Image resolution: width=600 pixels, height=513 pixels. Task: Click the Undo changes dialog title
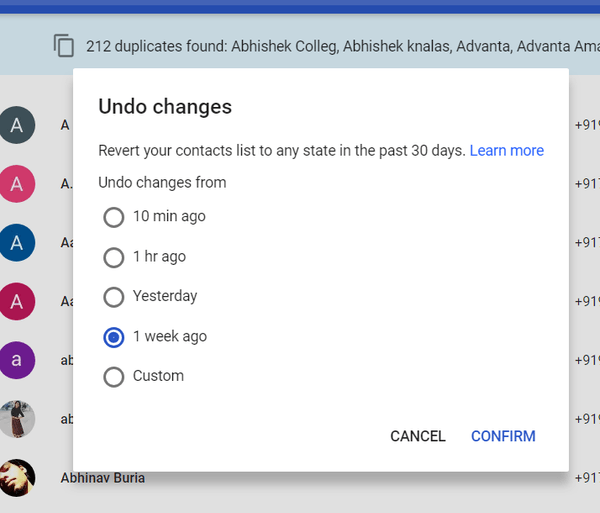point(165,106)
